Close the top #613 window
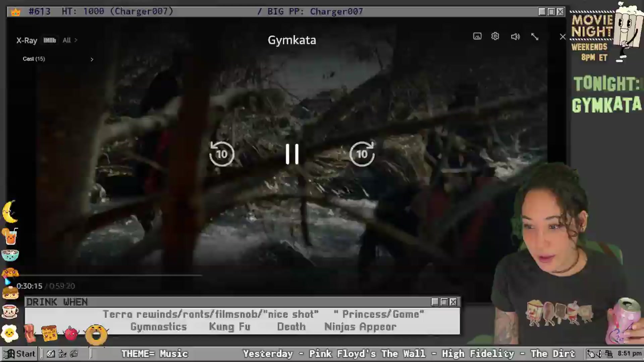Viewport: 644px width, 362px height. pos(560,12)
